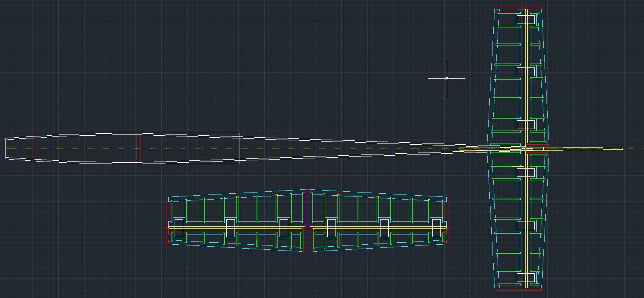
Task: Select the red vertical line at mid-fuselage
Action: 141,148
